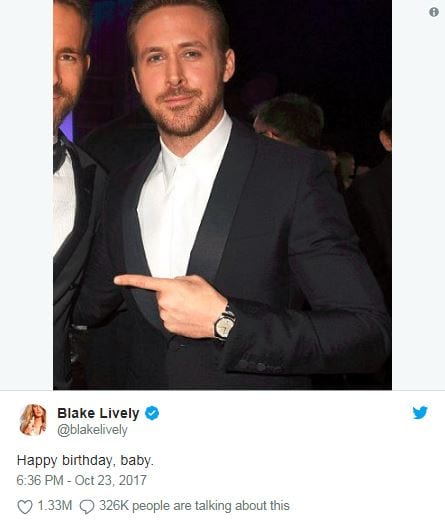
Task: Open Blake Lively's profile avatar
Action: click(33, 420)
